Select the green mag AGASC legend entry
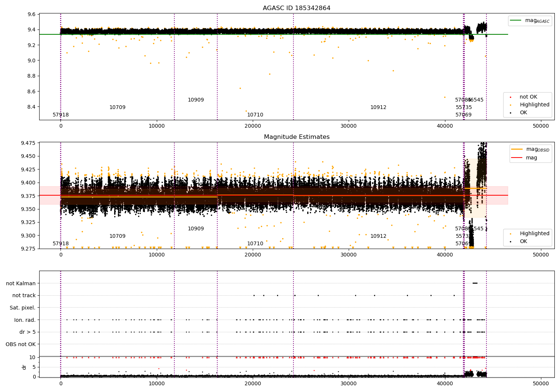The image size is (560, 392). click(x=529, y=21)
